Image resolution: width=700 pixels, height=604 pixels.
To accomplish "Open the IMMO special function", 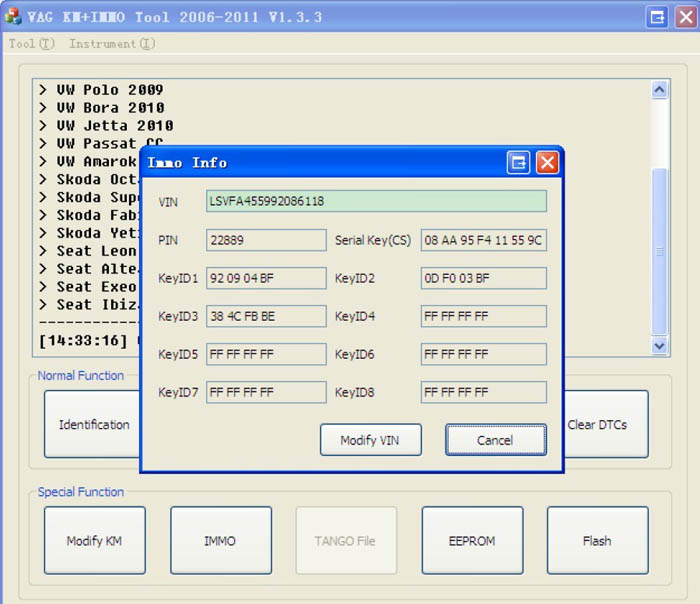I will point(221,540).
